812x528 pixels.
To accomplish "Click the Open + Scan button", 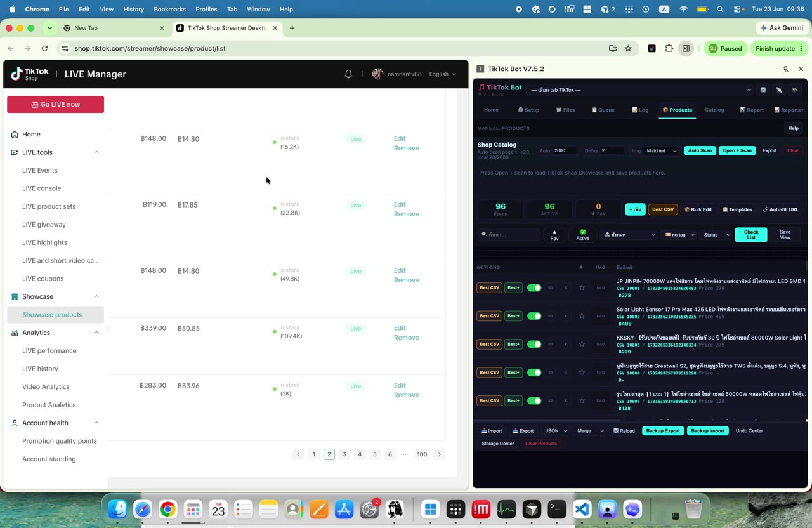I will [x=737, y=150].
